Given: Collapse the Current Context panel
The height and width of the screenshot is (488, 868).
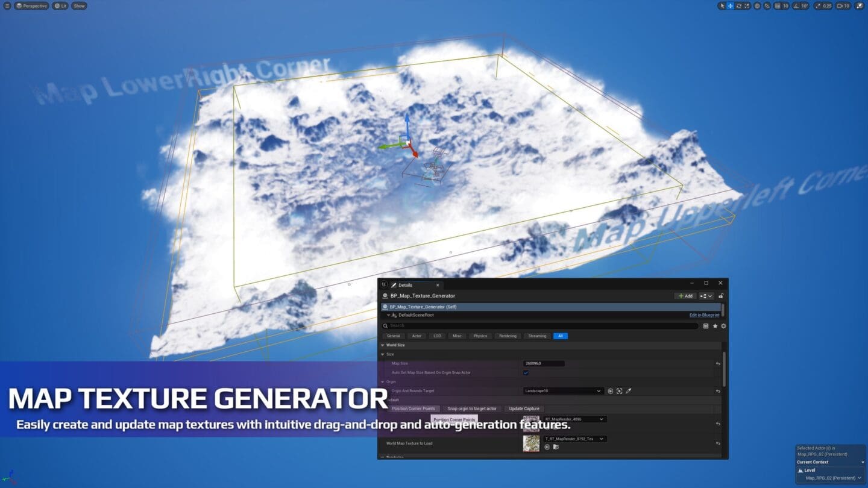Looking at the screenshot, I should click(863, 462).
